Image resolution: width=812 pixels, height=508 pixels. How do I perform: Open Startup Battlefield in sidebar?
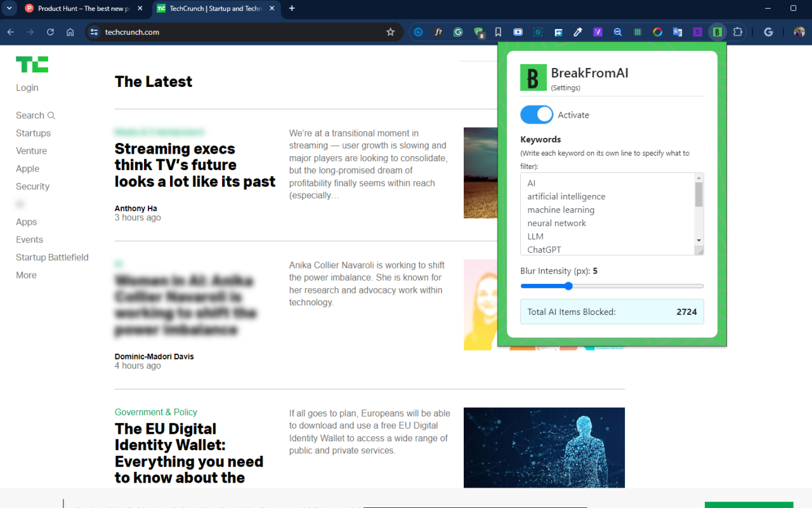(52, 257)
